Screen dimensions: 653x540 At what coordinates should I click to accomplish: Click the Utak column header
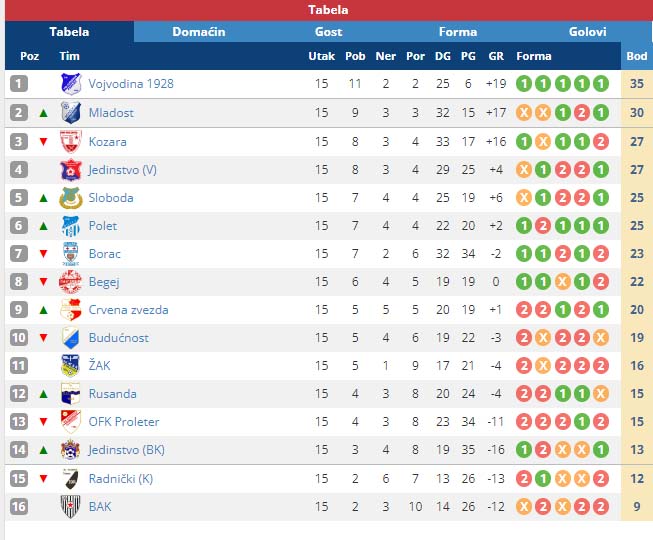tap(322, 56)
